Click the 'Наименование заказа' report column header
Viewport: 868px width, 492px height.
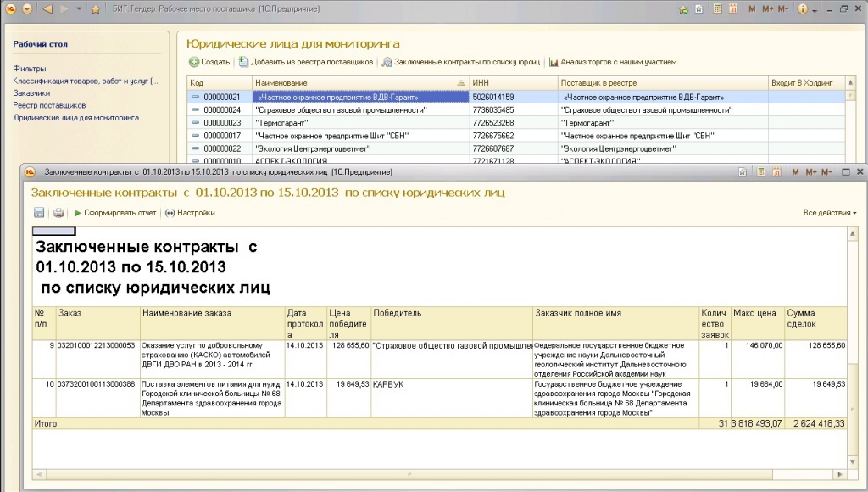pos(213,323)
